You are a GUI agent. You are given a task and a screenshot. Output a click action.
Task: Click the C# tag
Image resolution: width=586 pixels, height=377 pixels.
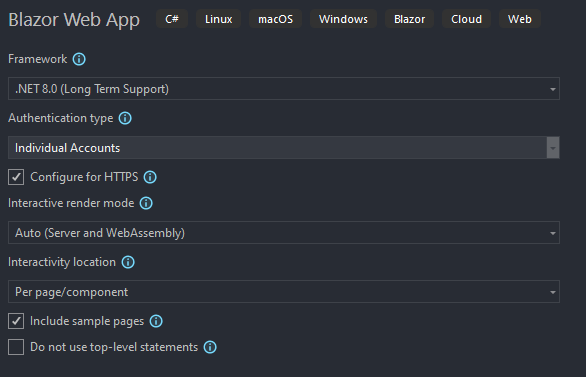[x=172, y=19]
